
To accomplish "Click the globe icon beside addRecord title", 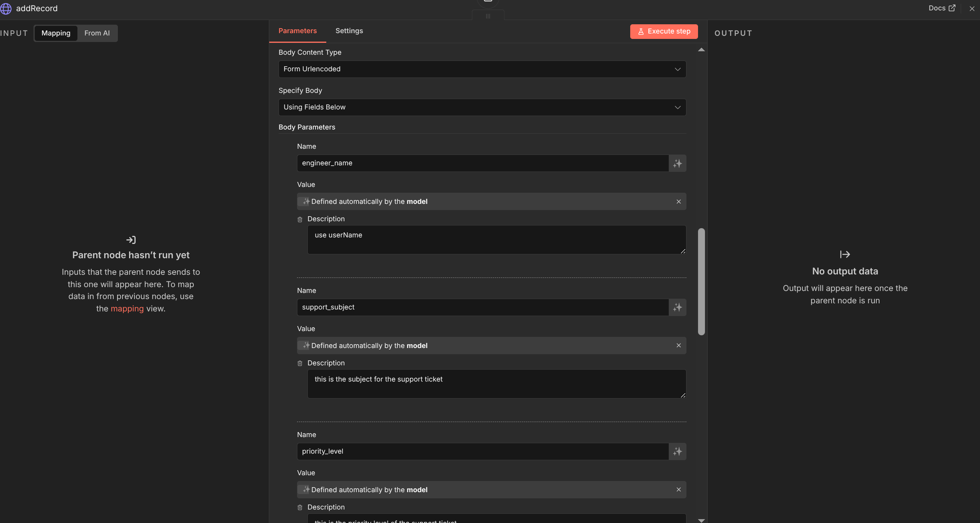I will point(6,8).
